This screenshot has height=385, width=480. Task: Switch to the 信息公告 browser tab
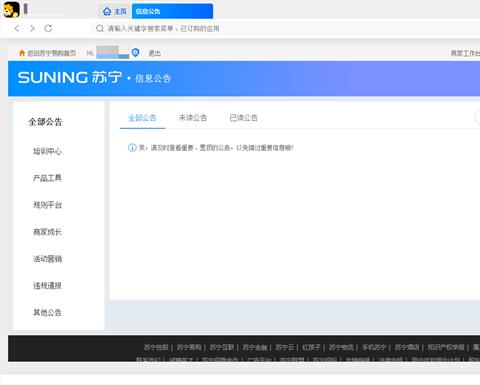[172, 11]
